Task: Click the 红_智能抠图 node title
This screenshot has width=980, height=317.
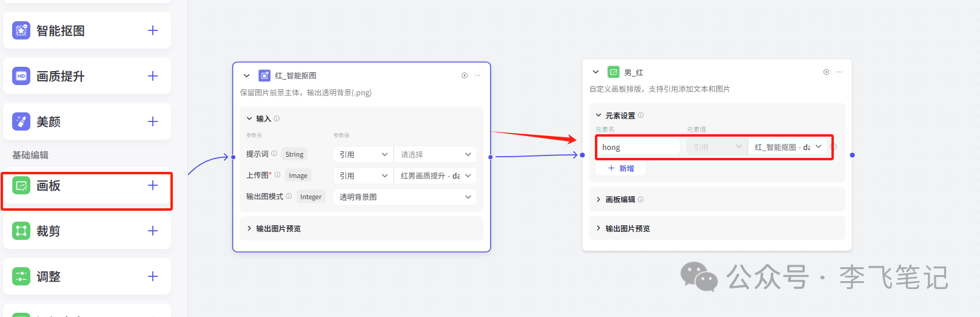Action: point(296,75)
